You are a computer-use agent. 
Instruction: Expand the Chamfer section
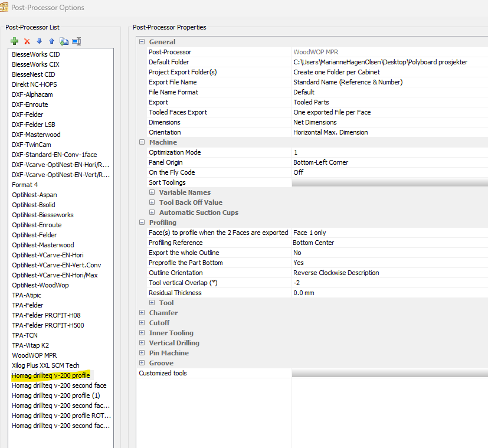(142, 313)
